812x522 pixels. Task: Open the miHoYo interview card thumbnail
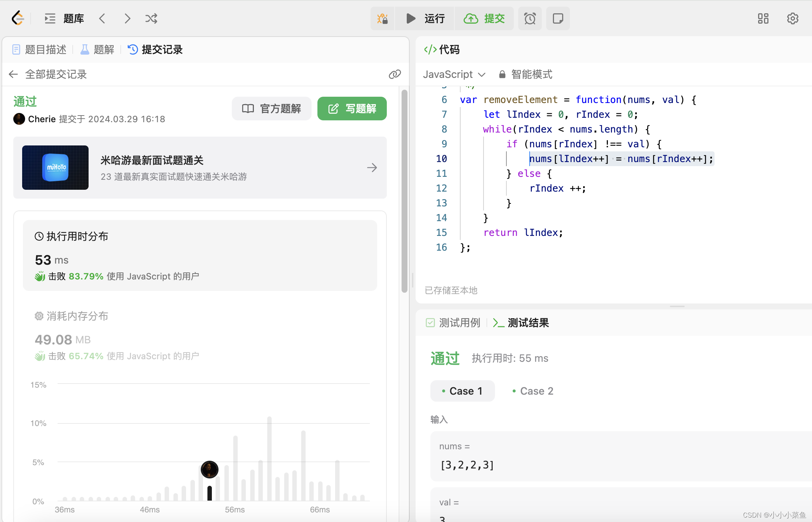55,167
